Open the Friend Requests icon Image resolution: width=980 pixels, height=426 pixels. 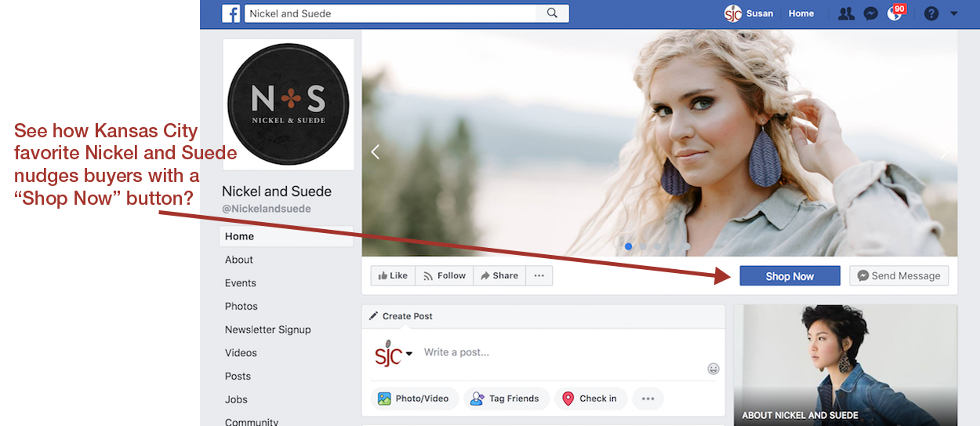[846, 13]
